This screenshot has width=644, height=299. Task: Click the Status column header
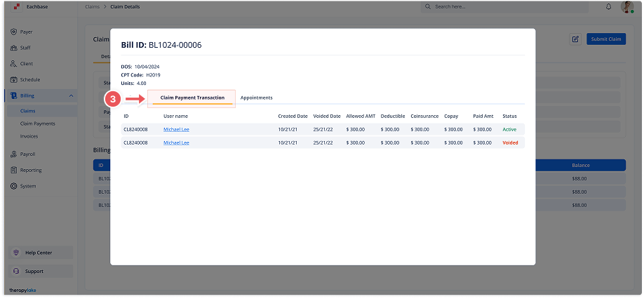(x=509, y=117)
